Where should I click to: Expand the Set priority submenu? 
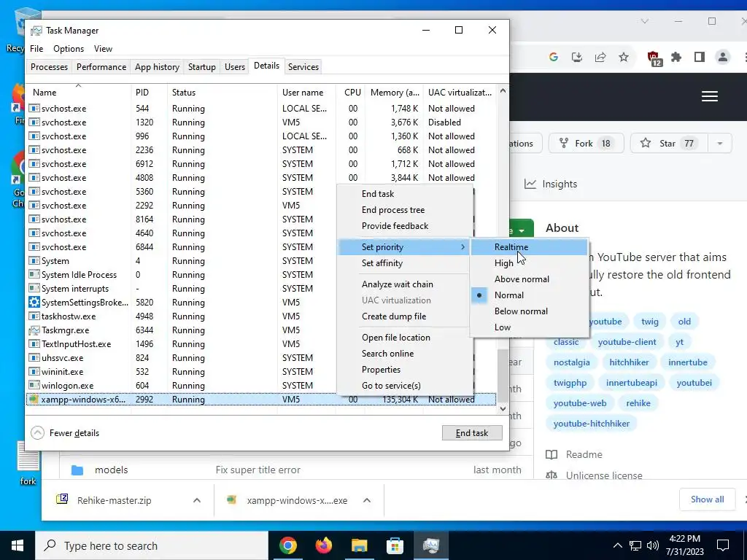(405, 247)
